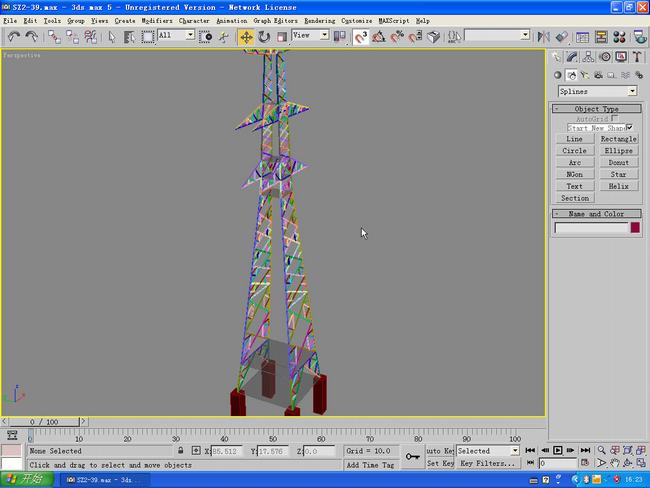The width and height of the screenshot is (650, 488).
Task: Open the Use Pivot Point Center flyout
Action: (x=340, y=37)
